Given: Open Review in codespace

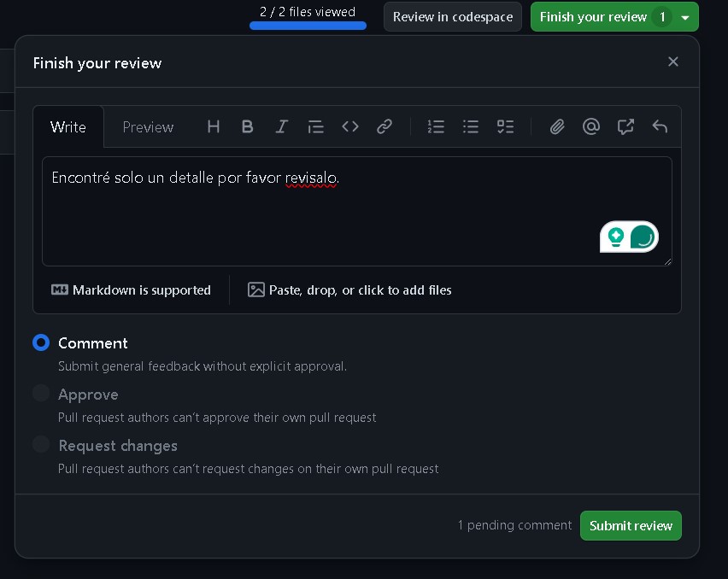Looking at the screenshot, I should point(453,17).
